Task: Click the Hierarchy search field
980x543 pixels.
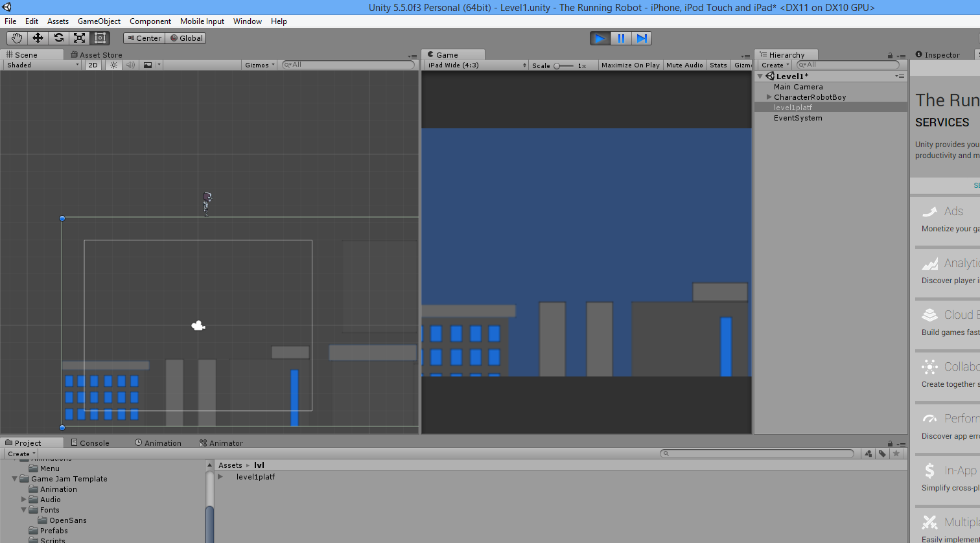Action: [848, 65]
